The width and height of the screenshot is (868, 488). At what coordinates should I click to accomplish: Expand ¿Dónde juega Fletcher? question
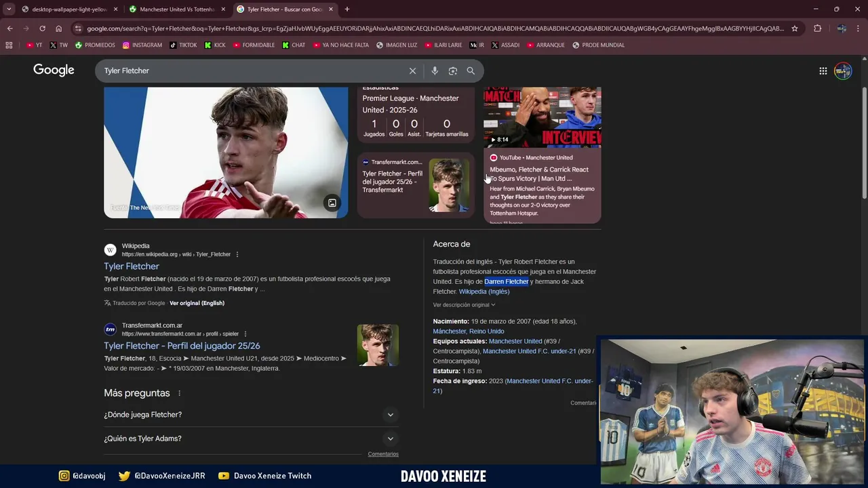pos(251,415)
